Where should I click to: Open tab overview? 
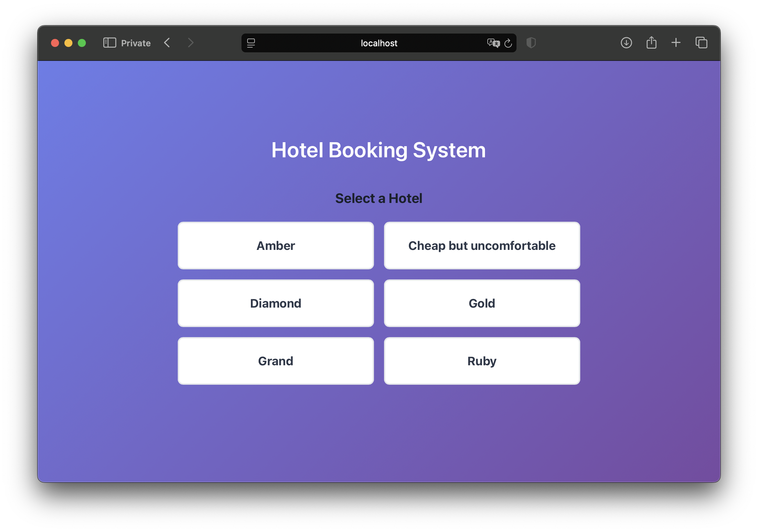[x=701, y=43]
